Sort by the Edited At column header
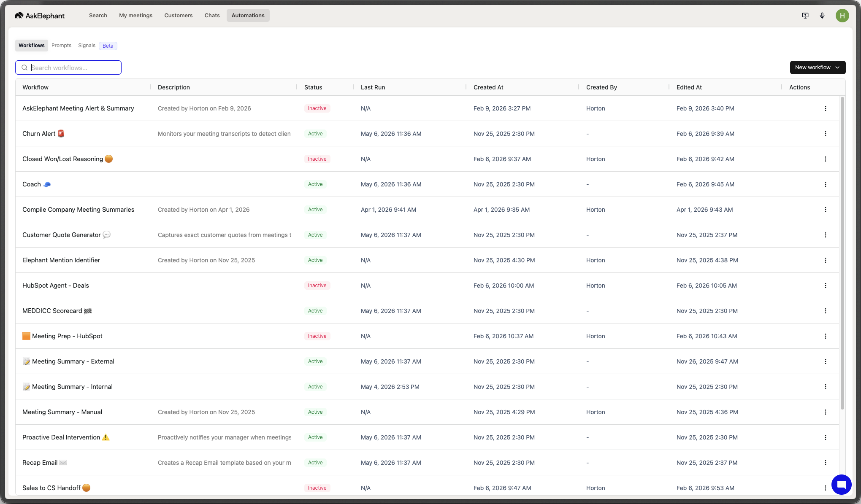Image resolution: width=861 pixels, height=504 pixels. click(x=689, y=87)
